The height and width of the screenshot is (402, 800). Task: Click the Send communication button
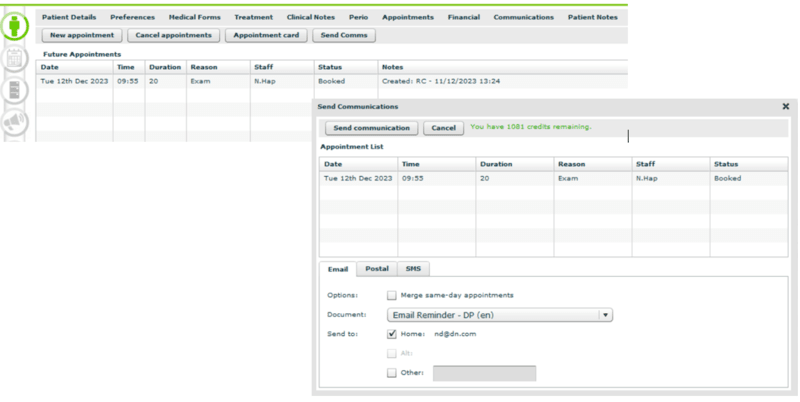[x=371, y=128]
